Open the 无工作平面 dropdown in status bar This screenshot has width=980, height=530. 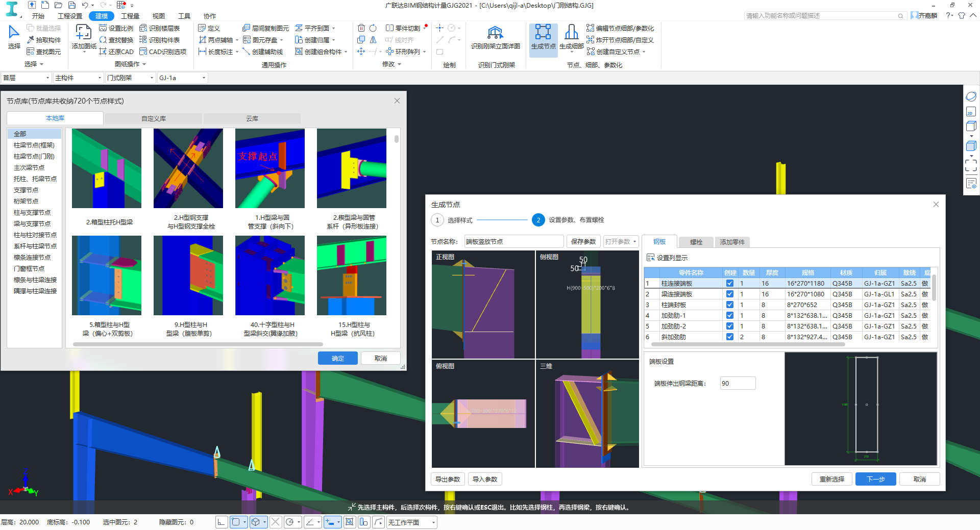tap(433, 522)
